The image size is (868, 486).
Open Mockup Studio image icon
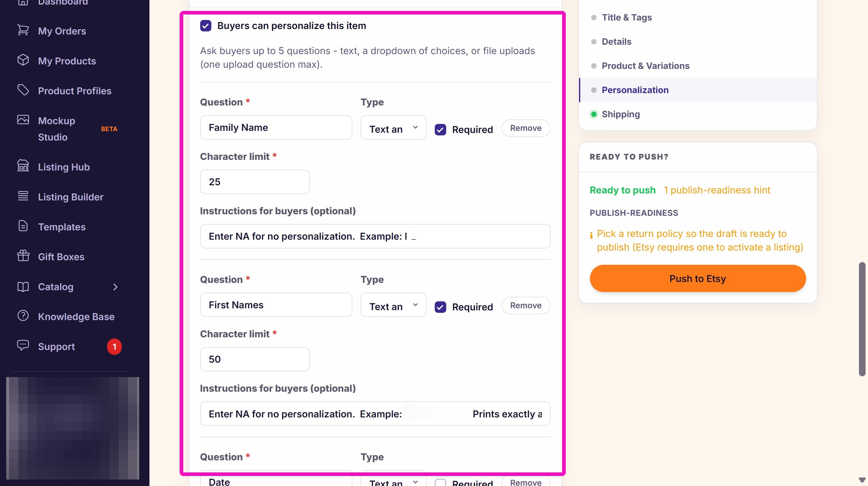click(x=23, y=120)
